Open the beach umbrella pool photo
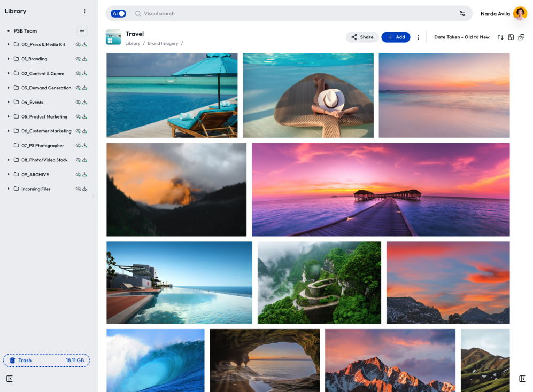 pos(172,95)
